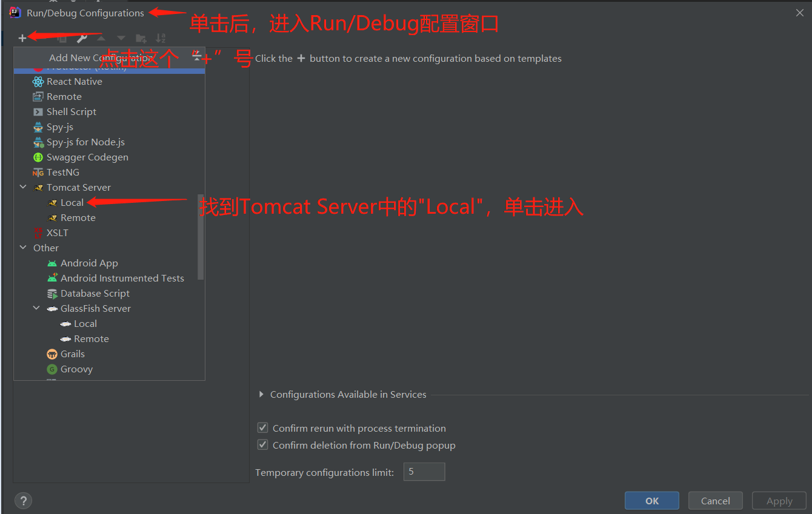Choose Swagger Codegen configuration type
This screenshot has height=514, width=812.
click(87, 157)
